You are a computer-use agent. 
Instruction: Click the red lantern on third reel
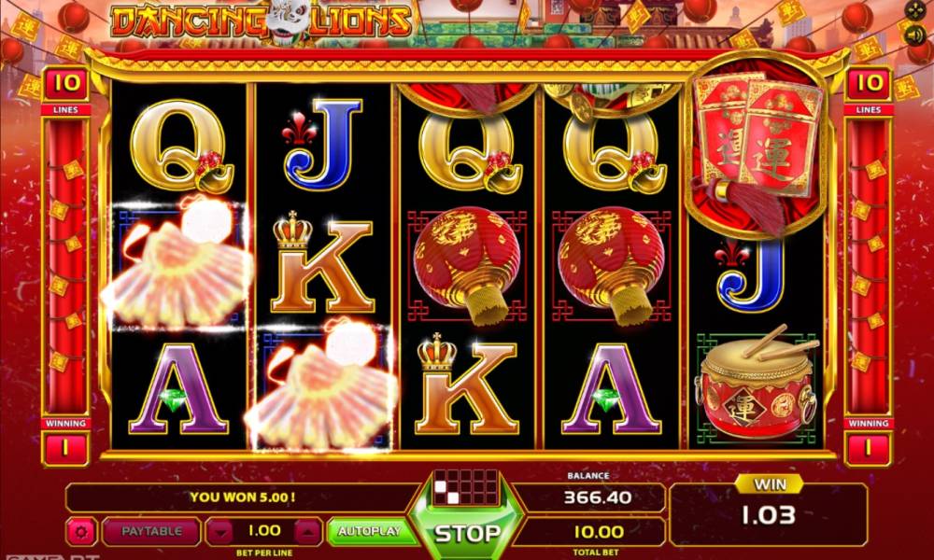(468, 265)
